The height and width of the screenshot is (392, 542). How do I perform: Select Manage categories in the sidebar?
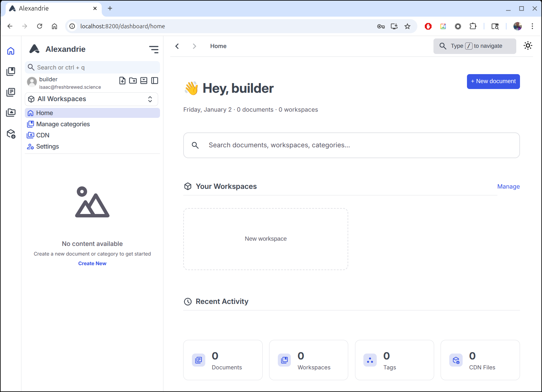63,124
